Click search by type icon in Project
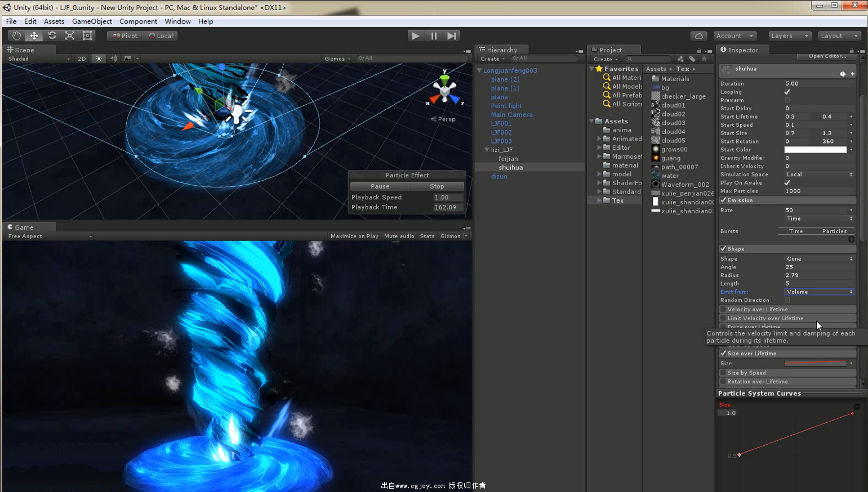The width and height of the screenshot is (868, 492). (680, 59)
